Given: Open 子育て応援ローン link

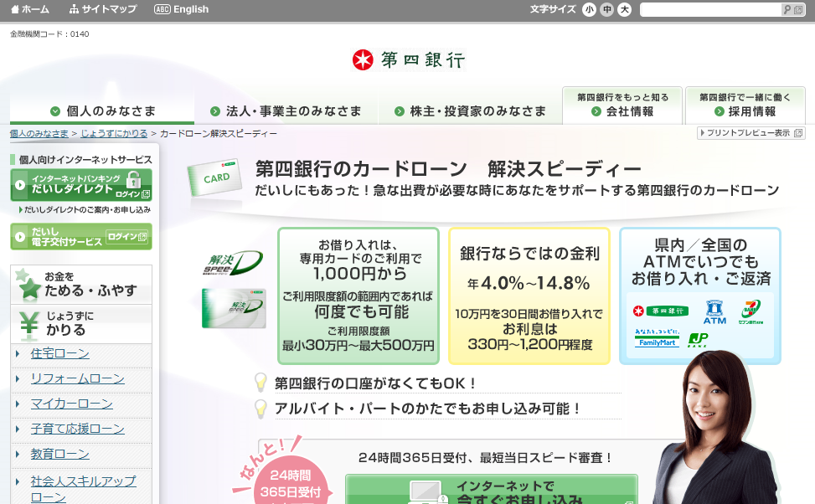Looking at the screenshot, I should point(77,429).
